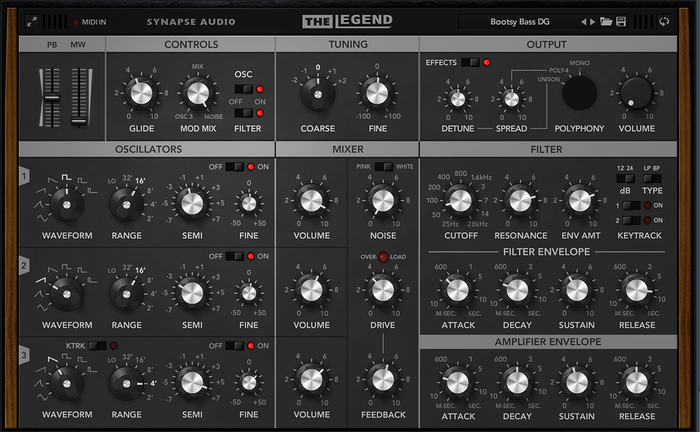This screenshot has height=432, width=700.
Task: Click the open preset folder icon
Action: 604,21
